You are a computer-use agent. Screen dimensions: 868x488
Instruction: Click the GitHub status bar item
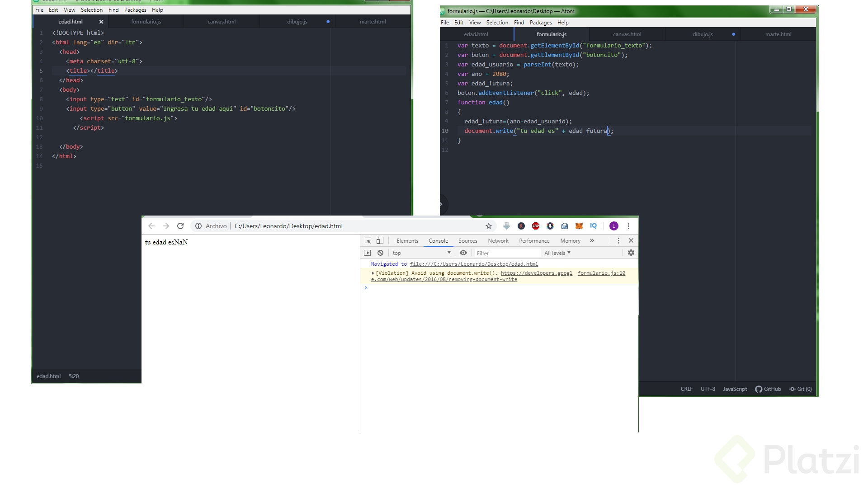coord(768,389)
